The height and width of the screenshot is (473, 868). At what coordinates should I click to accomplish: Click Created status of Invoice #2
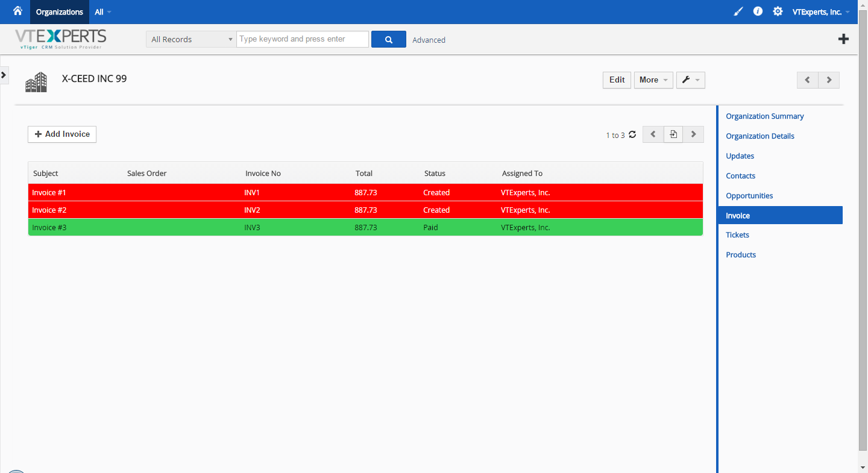pos(436,210)
